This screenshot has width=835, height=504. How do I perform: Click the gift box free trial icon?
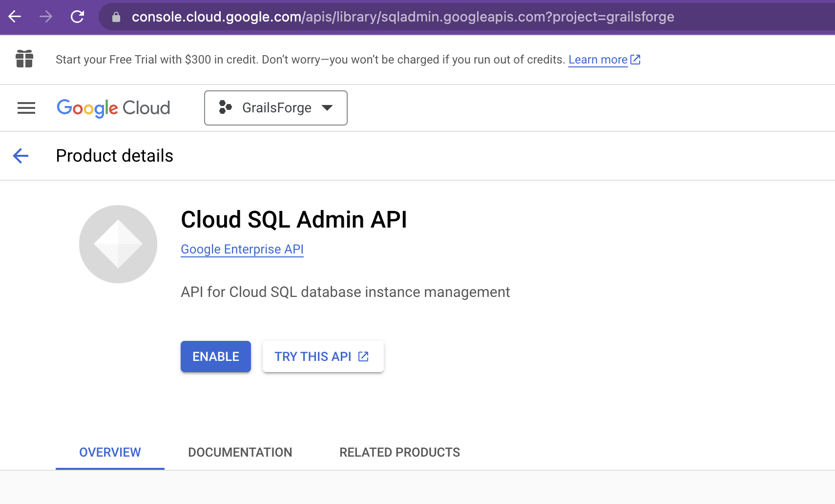[24, 59]
